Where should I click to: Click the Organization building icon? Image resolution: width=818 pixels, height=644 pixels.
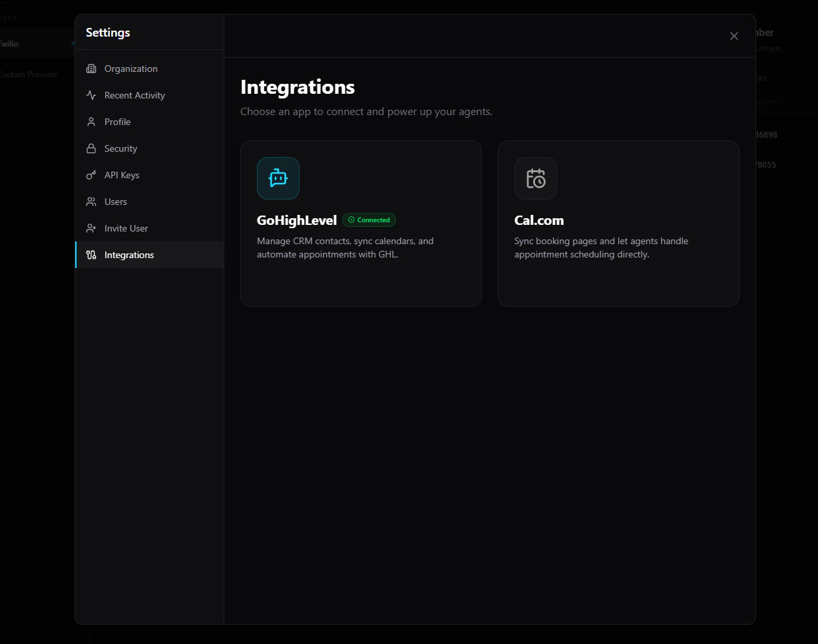tap(91, 69)
